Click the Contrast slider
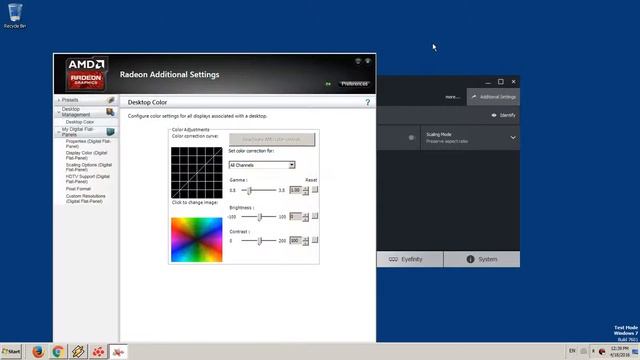The height and width of the screenshot is (360, 640). pos(259,241)
